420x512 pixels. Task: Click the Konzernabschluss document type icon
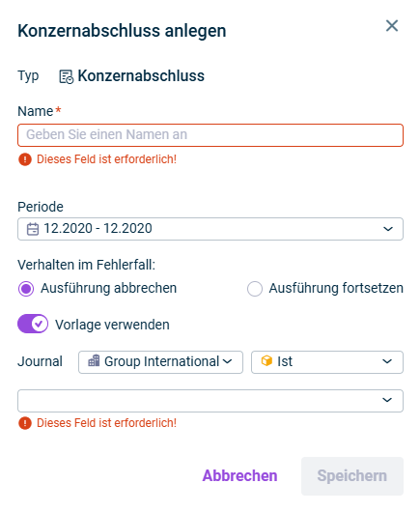point(67,76)
